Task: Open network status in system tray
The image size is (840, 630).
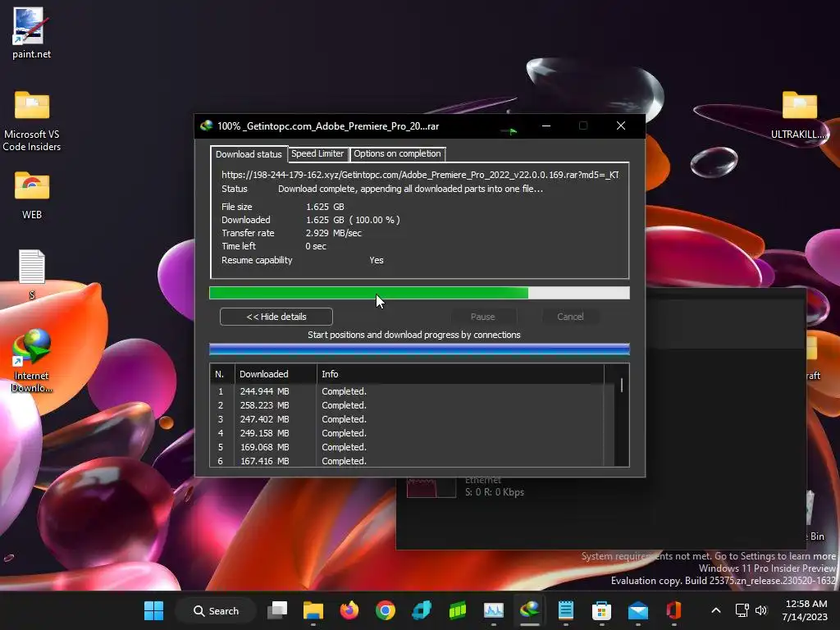Action: click(742, 610)
